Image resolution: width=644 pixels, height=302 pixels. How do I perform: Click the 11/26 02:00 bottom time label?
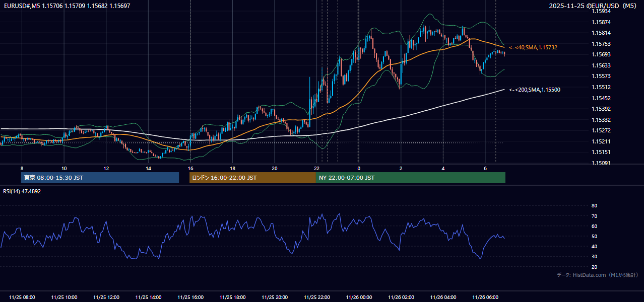(x=401, y=297)
